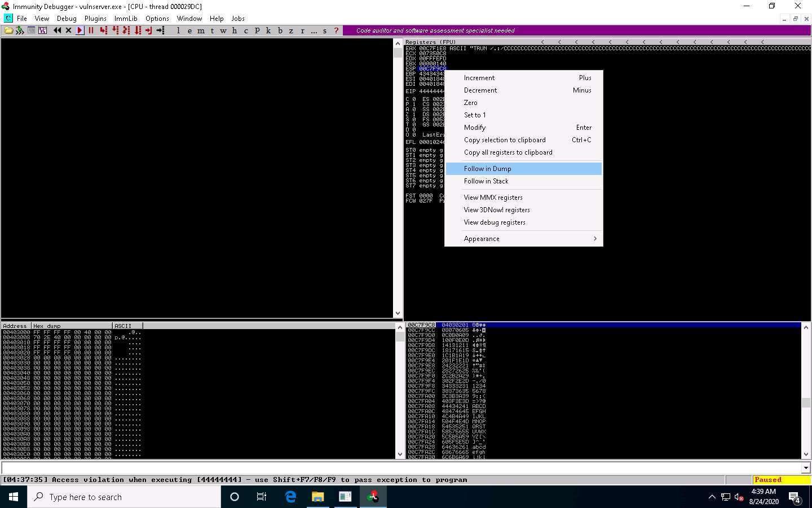Show handles via 'h' button
Viewport: 812px width, 508px height.
pyautogui.click(x=235, y=30)
